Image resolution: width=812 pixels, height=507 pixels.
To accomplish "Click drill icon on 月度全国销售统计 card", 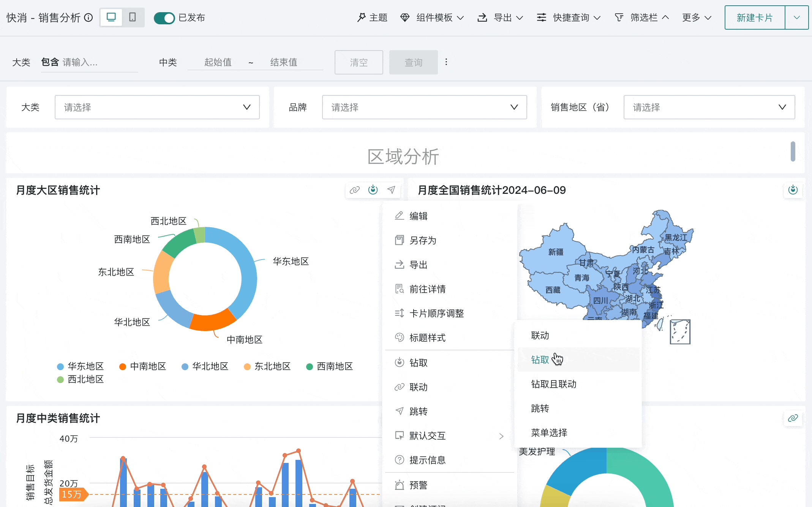I will click(x=793, y=190).
